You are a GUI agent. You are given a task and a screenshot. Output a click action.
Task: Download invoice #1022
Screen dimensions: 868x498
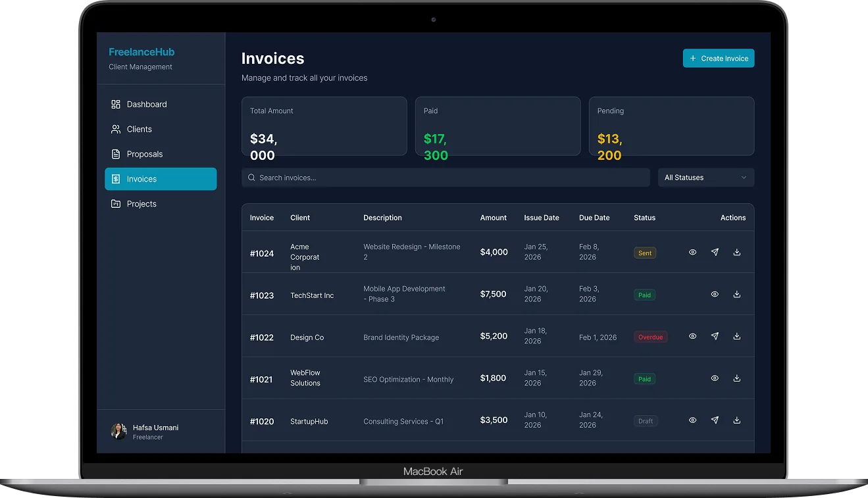(x=737, y=336)
